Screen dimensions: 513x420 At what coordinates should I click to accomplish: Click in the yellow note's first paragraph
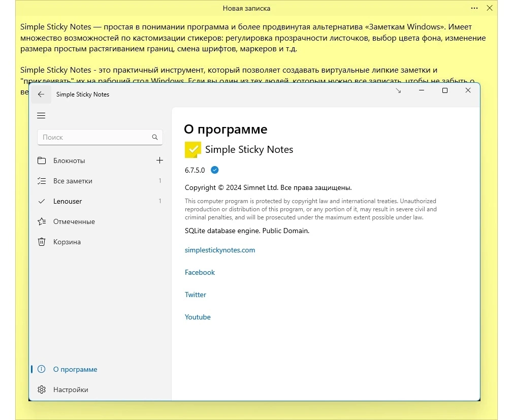click(253, 38)
